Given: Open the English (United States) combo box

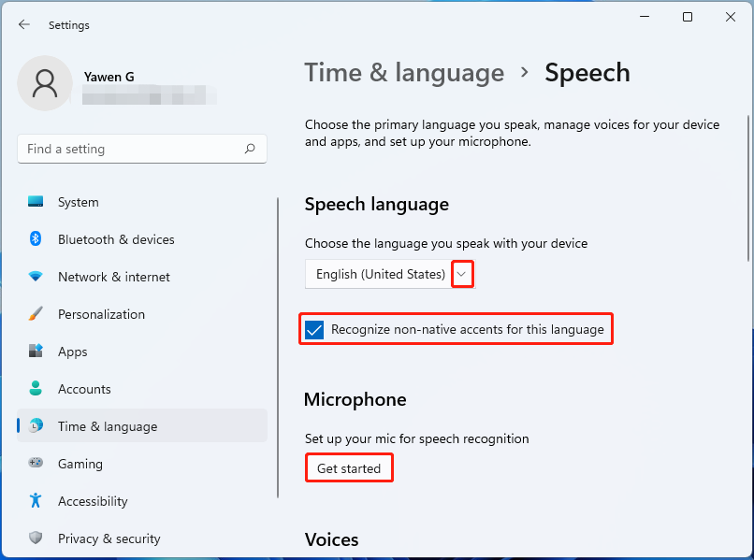Looking at the screenshot, I should click(x=380, y=274).
